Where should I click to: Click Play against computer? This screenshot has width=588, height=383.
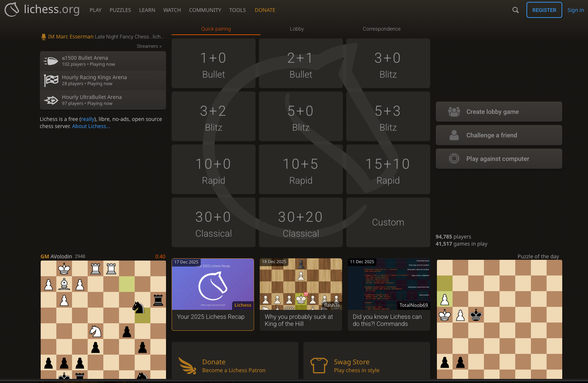coord(498,159)
